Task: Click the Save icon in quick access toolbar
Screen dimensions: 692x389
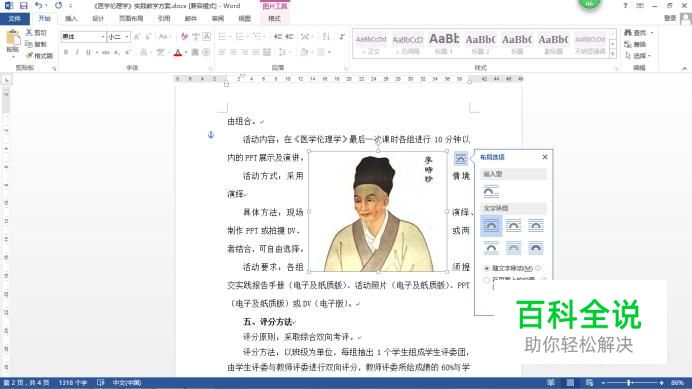Action: (x=23, y=6)
